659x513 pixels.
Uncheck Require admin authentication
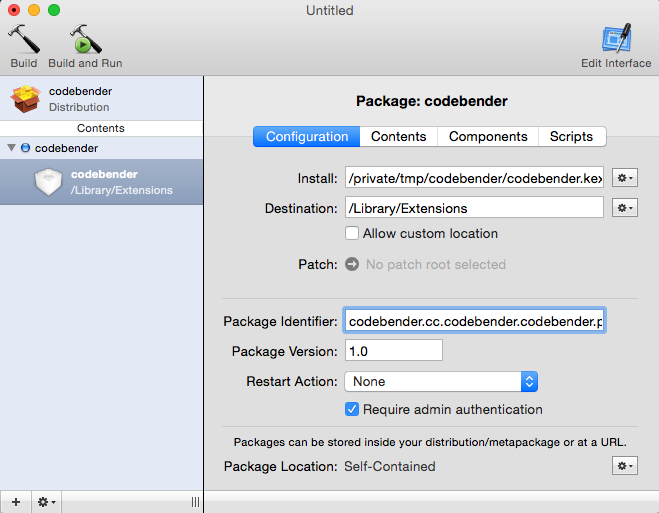pos(352,409)
